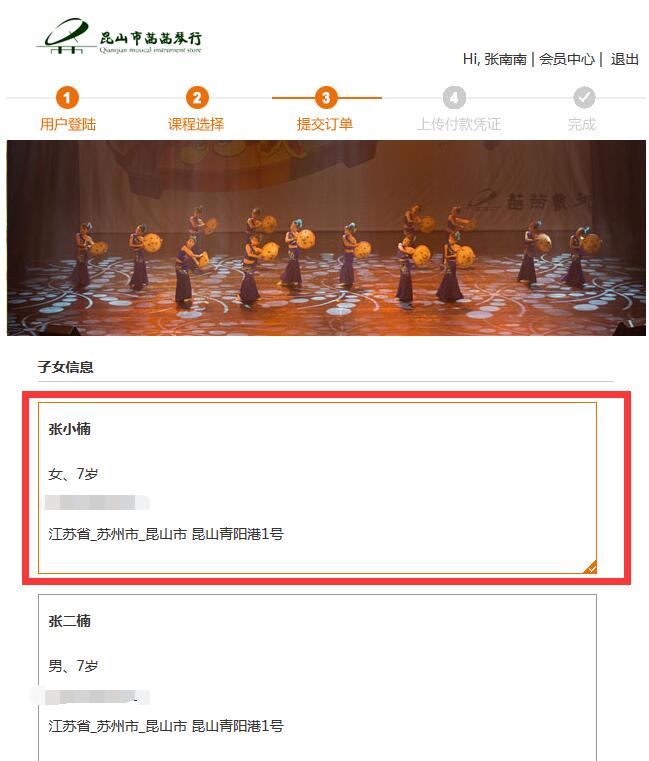The width and height of the screenshot is (649, 761).
Task: Open the 会员中心 member center link
Action: [x=566, y=59]
